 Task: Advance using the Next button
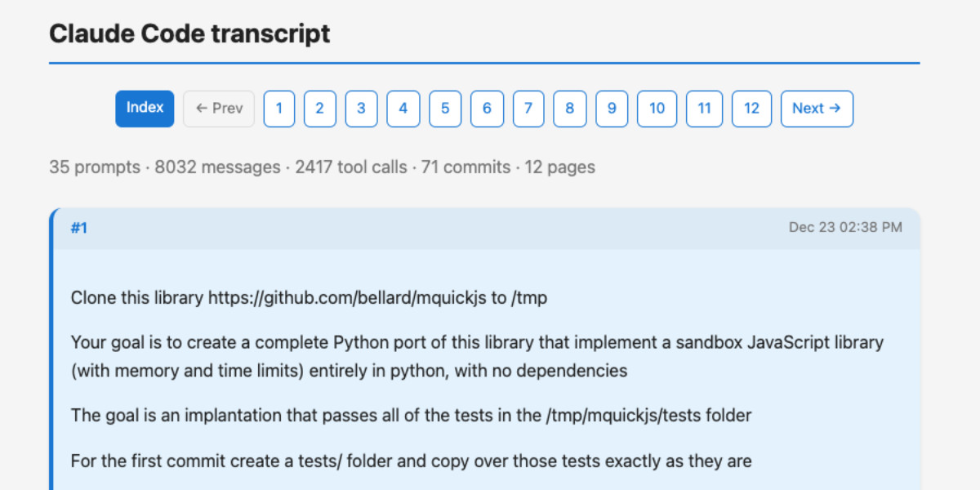(817, 109)
